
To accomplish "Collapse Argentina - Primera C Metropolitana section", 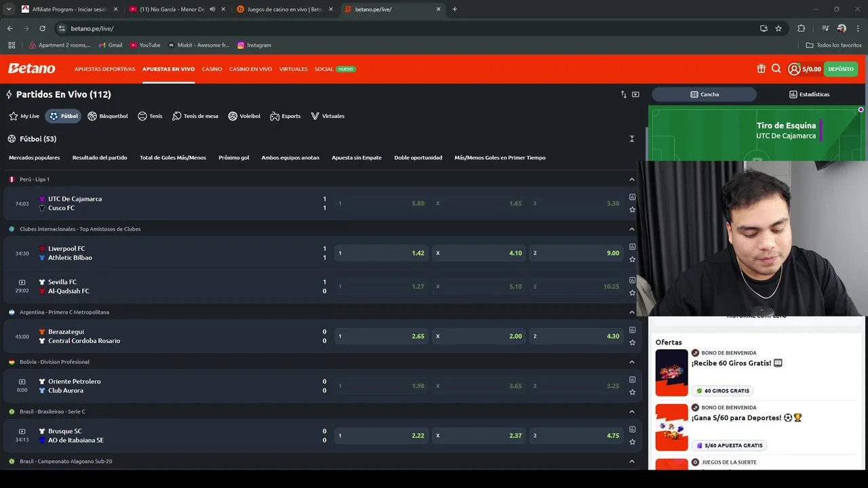I will [631, 312].
